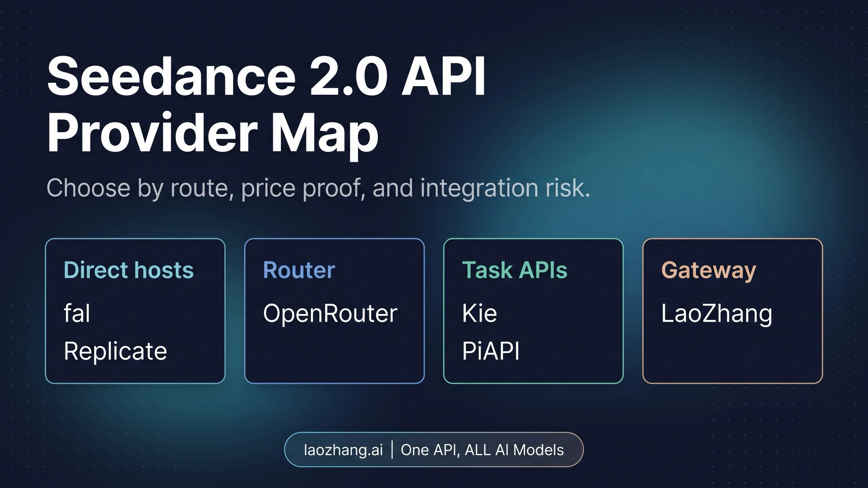This screenshot has width=868, height=488.
Task: Click the Task APIs heading label
Action: tap(515, 269)
